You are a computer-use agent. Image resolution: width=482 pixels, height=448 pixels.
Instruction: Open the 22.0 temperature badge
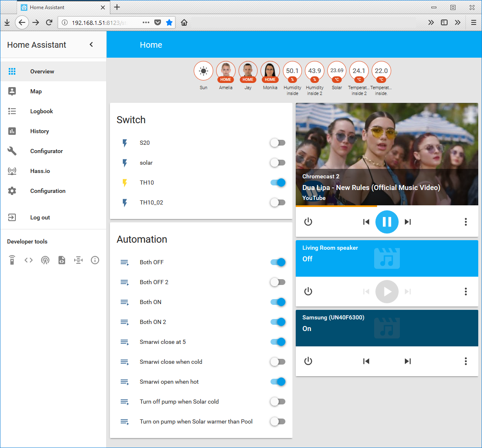pyautogui.click(x=381, y=71)
